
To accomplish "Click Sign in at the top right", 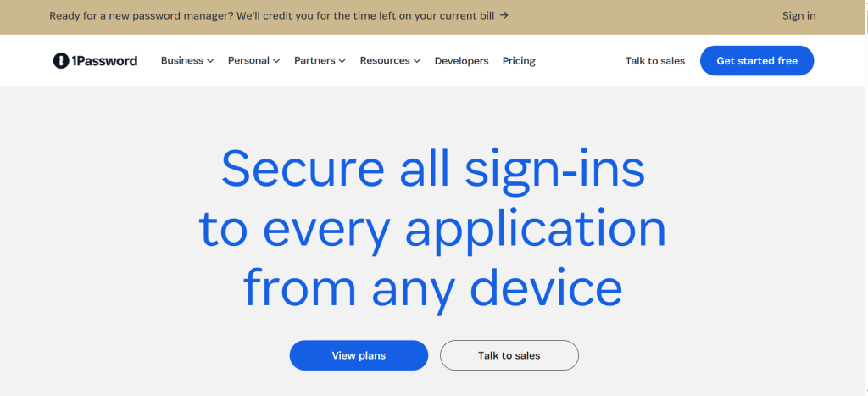I will point(798,15).
